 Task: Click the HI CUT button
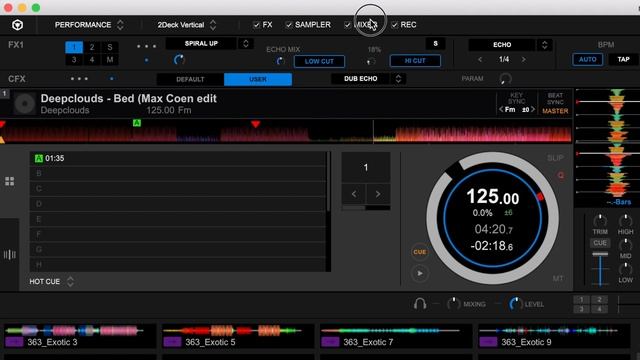coord(415,61)
